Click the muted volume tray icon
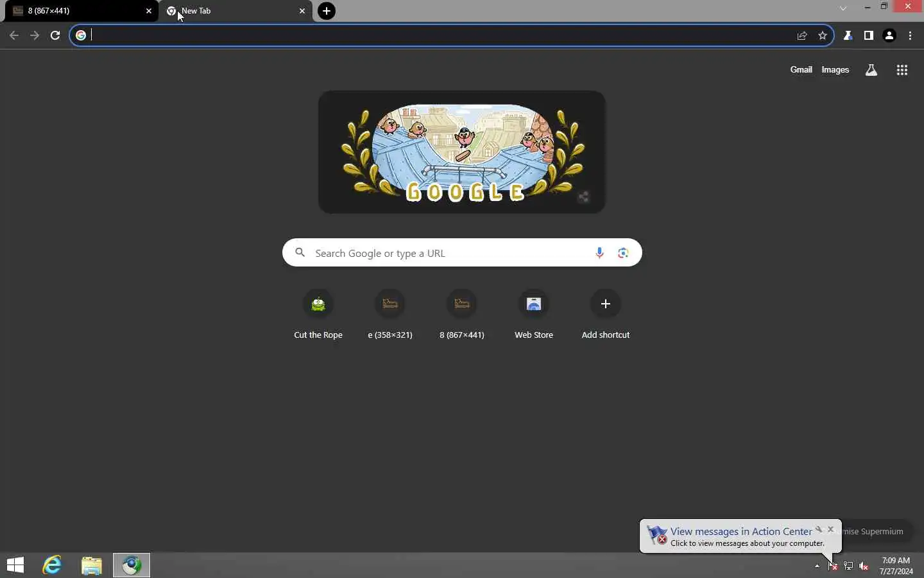 pyautogui.click(x=864, y=566)
